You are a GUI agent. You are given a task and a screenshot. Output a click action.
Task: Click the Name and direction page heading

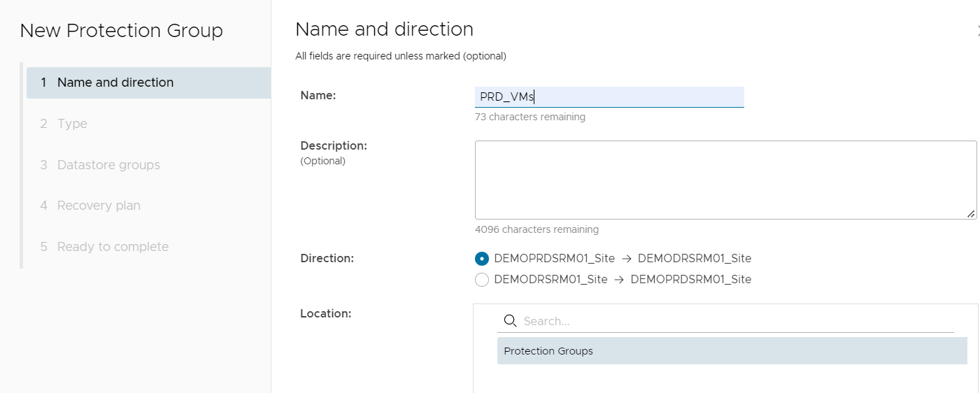(384, 29)
